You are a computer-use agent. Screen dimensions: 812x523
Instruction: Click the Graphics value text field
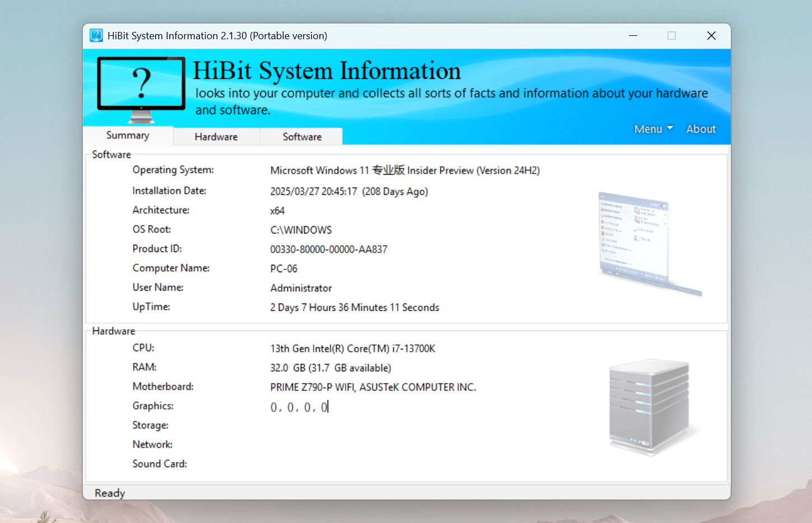[300, 407]
